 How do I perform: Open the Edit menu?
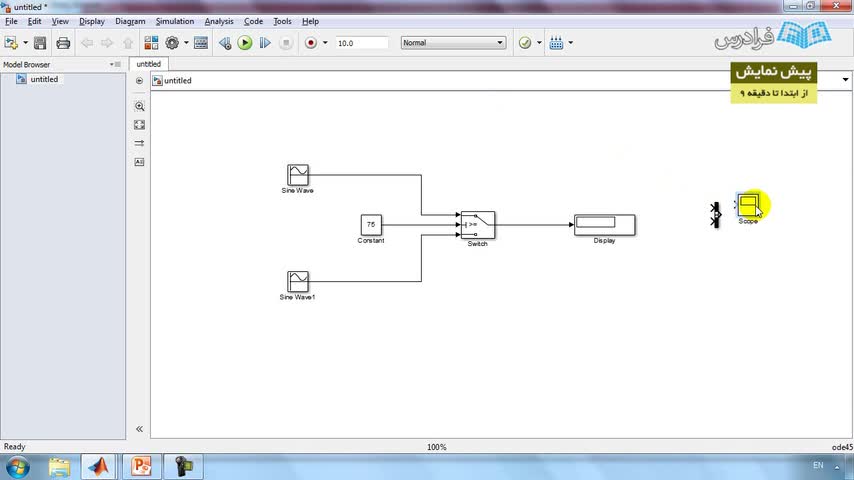[x=34, y=21]
